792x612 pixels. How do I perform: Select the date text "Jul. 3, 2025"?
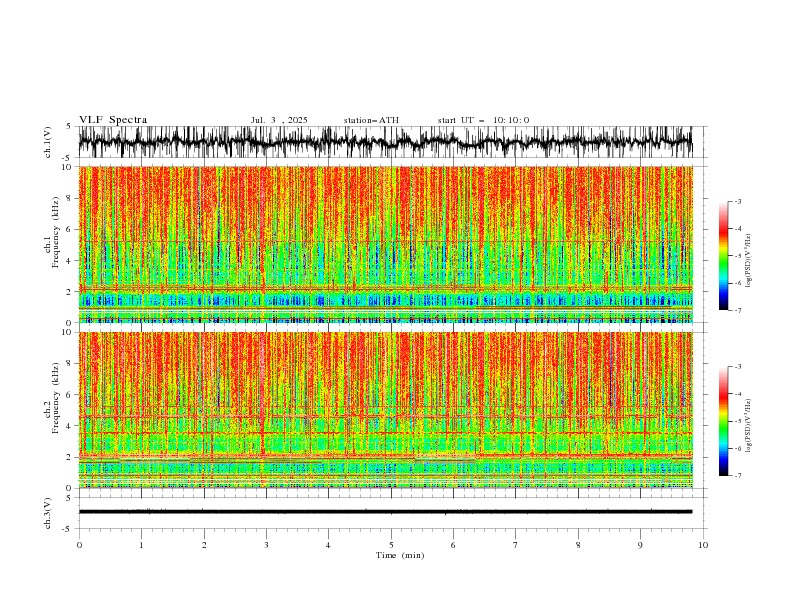[x=279, y=120]
